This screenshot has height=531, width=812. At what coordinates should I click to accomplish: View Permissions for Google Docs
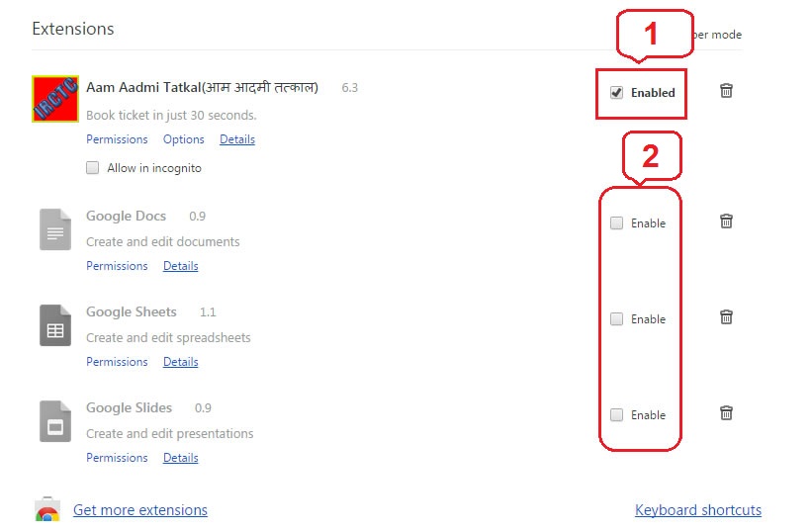[117, 266]
